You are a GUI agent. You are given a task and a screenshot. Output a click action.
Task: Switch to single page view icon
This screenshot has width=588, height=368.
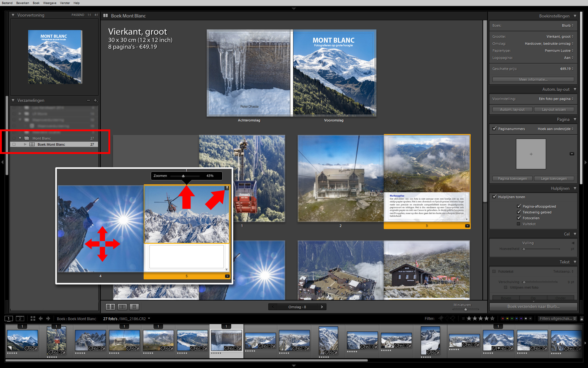point(134,307)
